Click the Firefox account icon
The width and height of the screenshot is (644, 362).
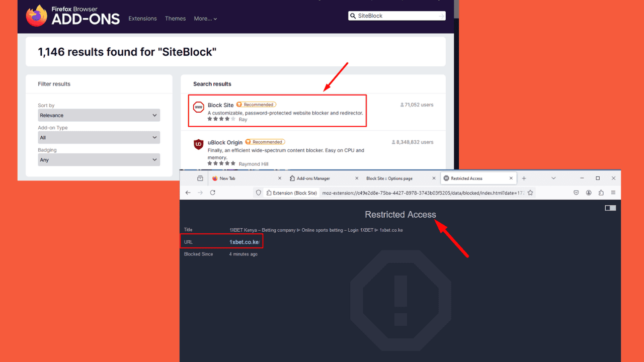coord(589,193)
